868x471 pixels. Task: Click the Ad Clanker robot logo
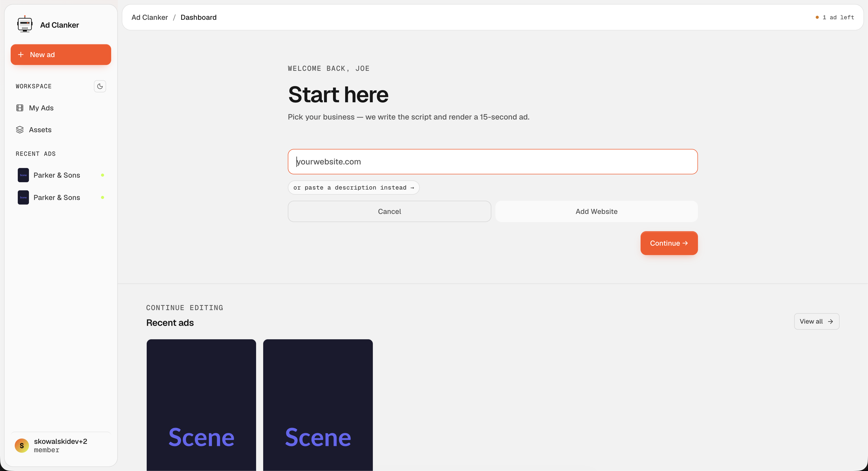pos(25,24)
